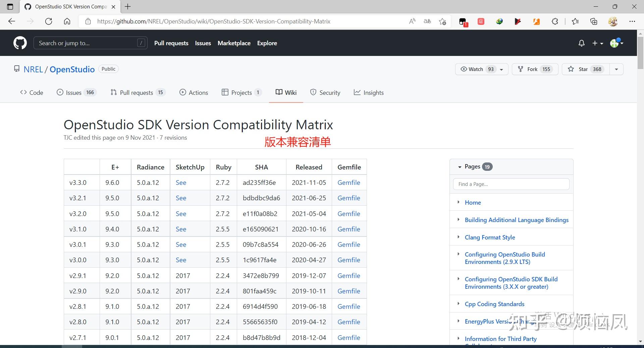Image resolution: width=644 pixels, height=348 pixels.
Task: Open a new browser tab
Action: pos(128,6)
